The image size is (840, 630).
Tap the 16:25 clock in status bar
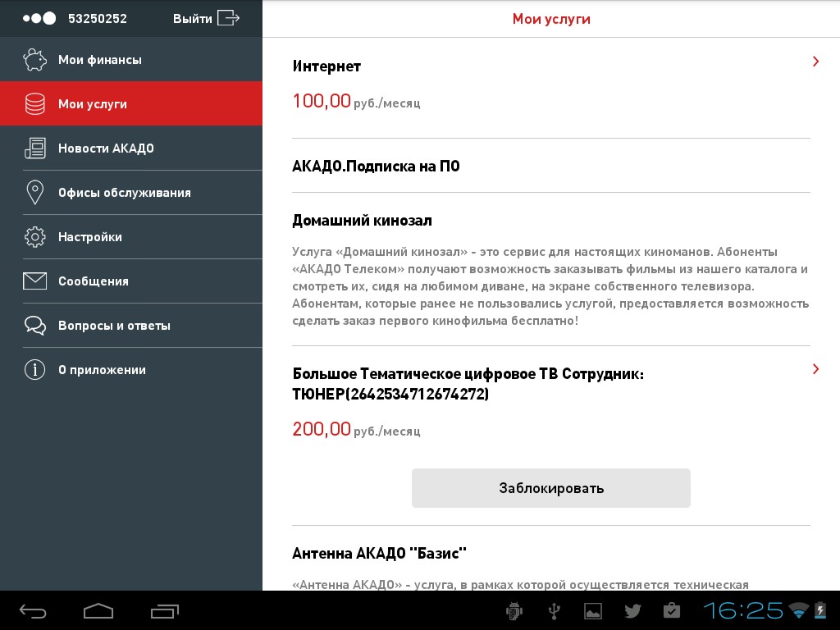(x=743, y=610)
